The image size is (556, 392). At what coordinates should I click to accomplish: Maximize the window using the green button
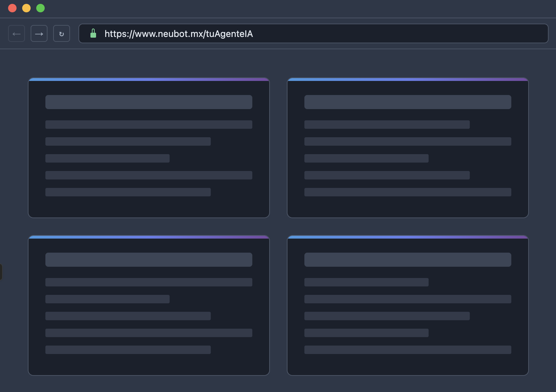pos(40,8)
